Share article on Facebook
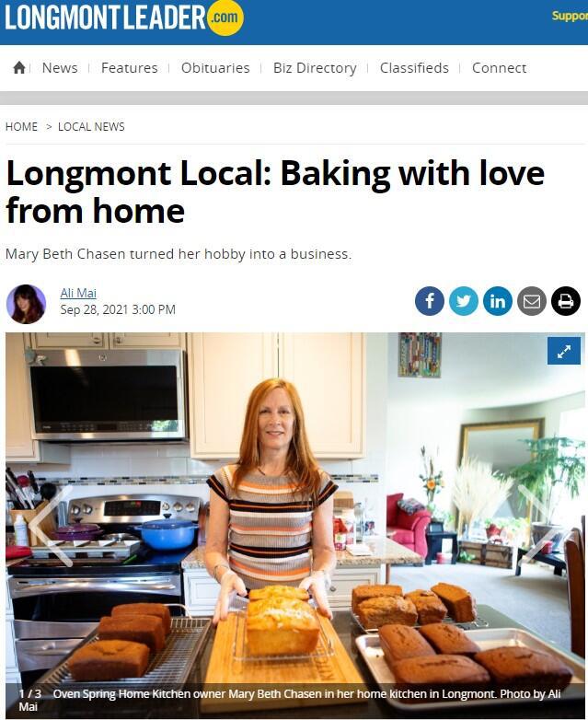 pyautogui.click(x=429, y=301)
